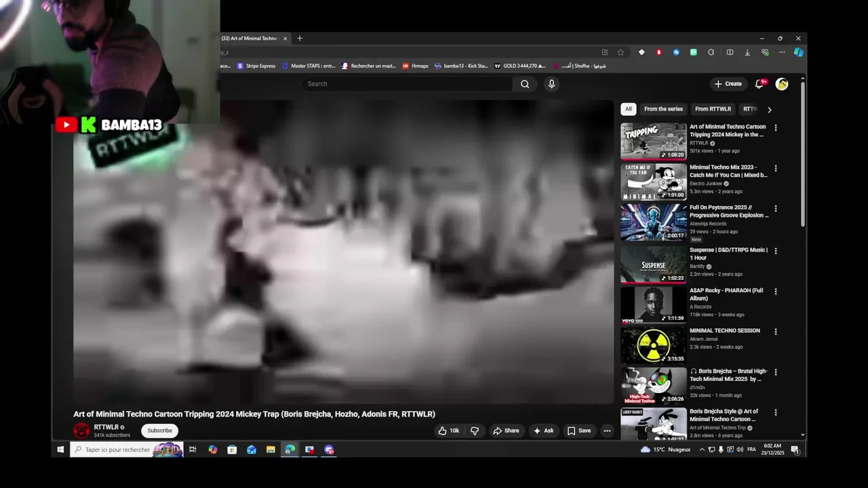Viewport: 868px width, 488px height.
Task: Close the Art of Minimal Techno tab
Action: (285, 39)
